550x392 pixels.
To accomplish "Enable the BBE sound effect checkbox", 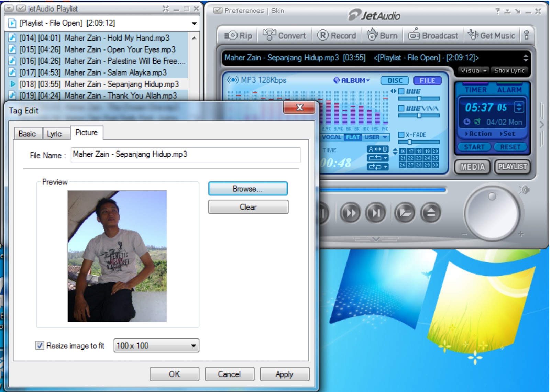I will click(401, 91).
